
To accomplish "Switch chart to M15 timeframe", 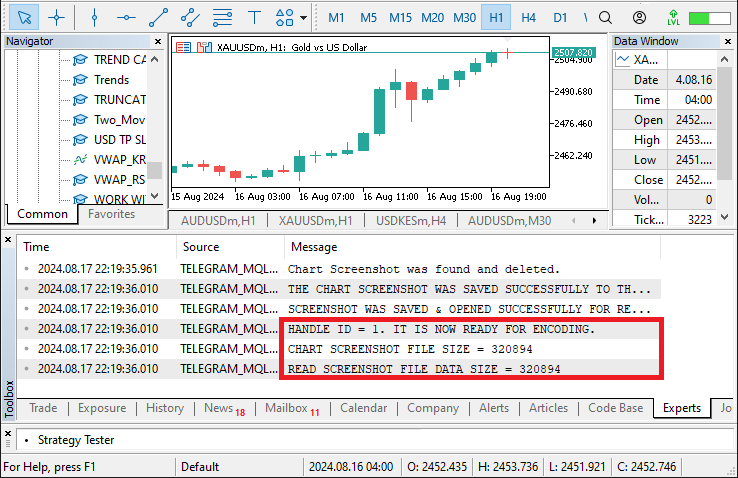I will (x=400, y=18).
